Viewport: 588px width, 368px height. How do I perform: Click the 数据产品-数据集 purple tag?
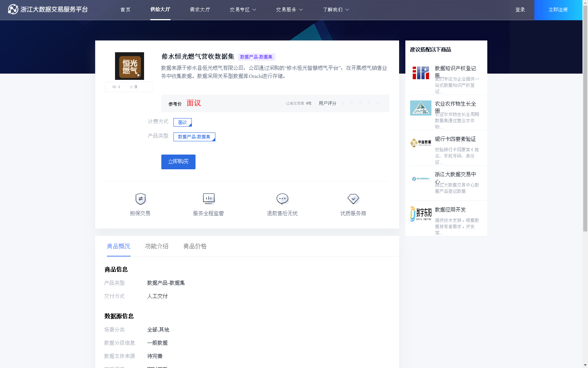pyautogui.click(x=256, y=57)
